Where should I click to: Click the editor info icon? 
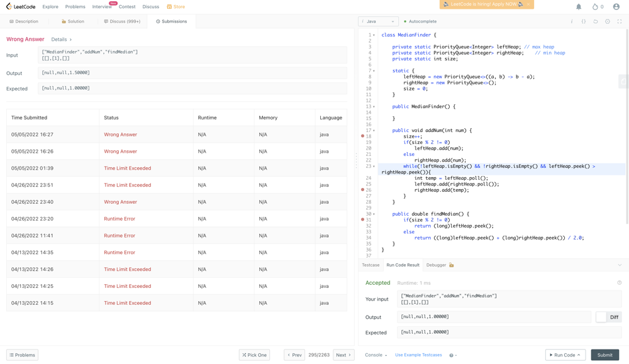[572, 21]
